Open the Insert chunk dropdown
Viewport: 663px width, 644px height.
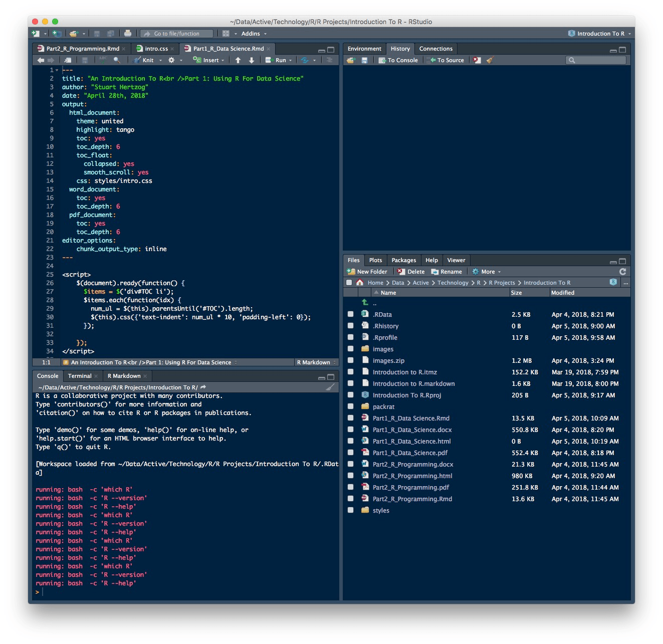point(209,60)
